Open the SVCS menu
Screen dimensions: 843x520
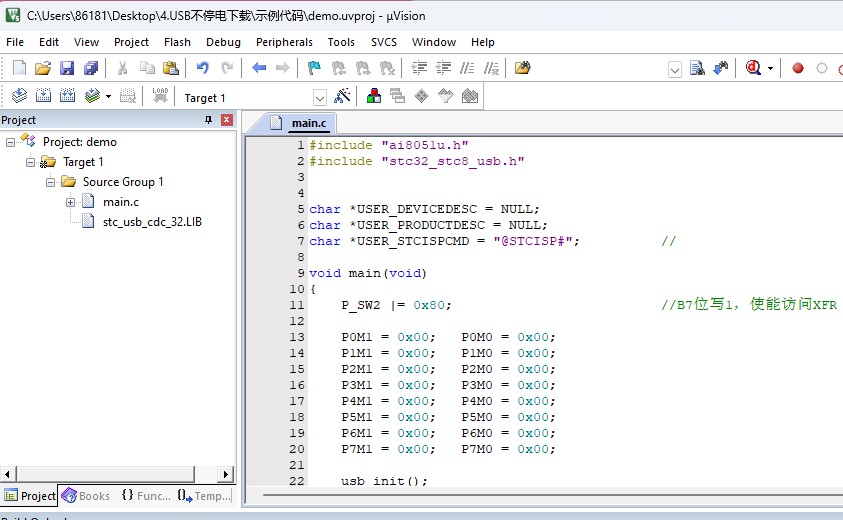click(x=384, y=42)
